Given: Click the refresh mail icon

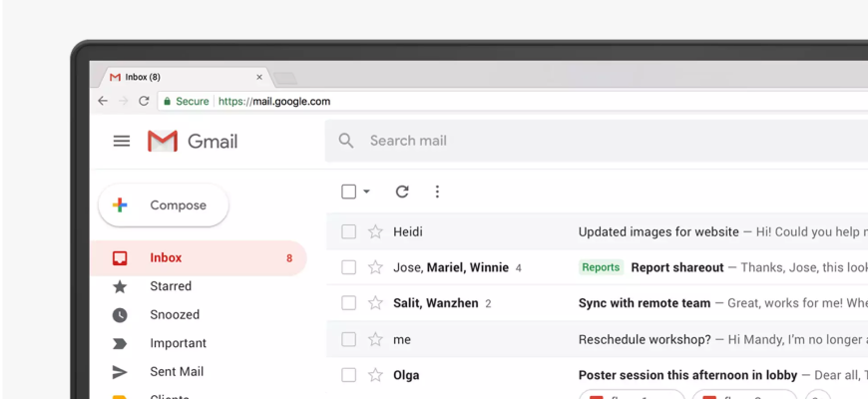Looking at the screenshot, I should (x=402, y=192).
